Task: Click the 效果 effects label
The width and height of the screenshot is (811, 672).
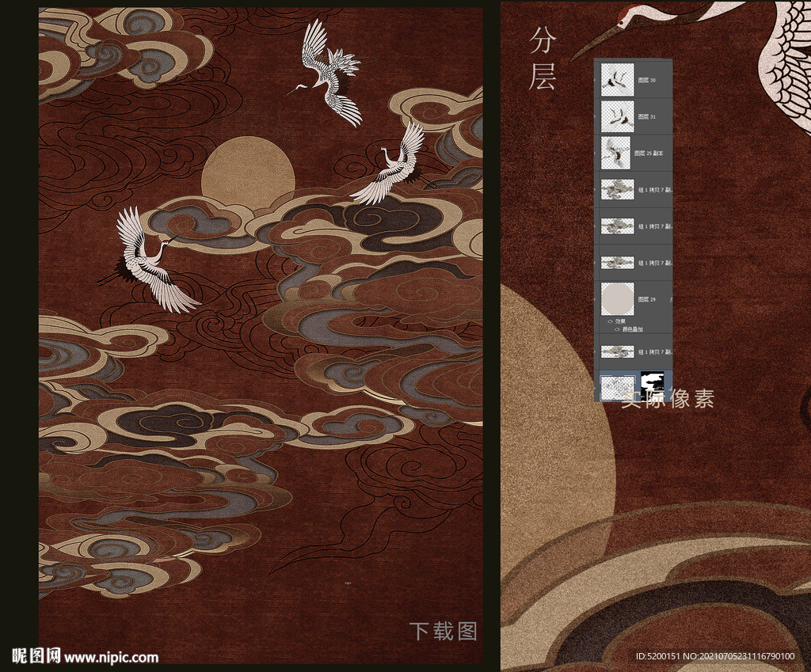Action: 620,321
